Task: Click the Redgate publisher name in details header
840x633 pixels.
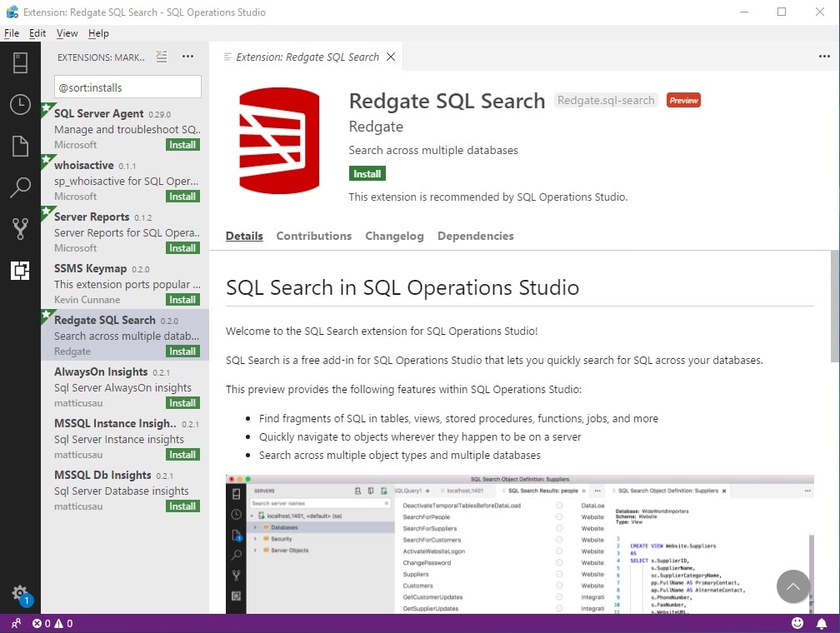Action: tap(376, 127)
